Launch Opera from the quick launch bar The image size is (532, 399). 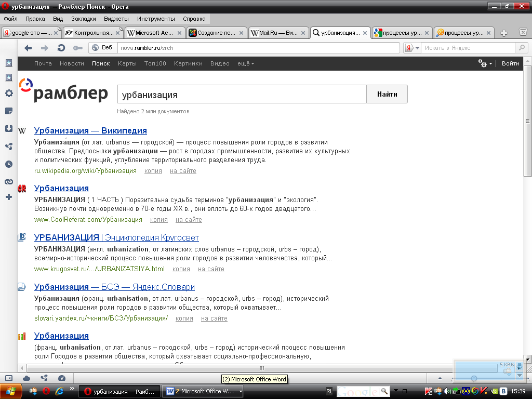point(46,391)
